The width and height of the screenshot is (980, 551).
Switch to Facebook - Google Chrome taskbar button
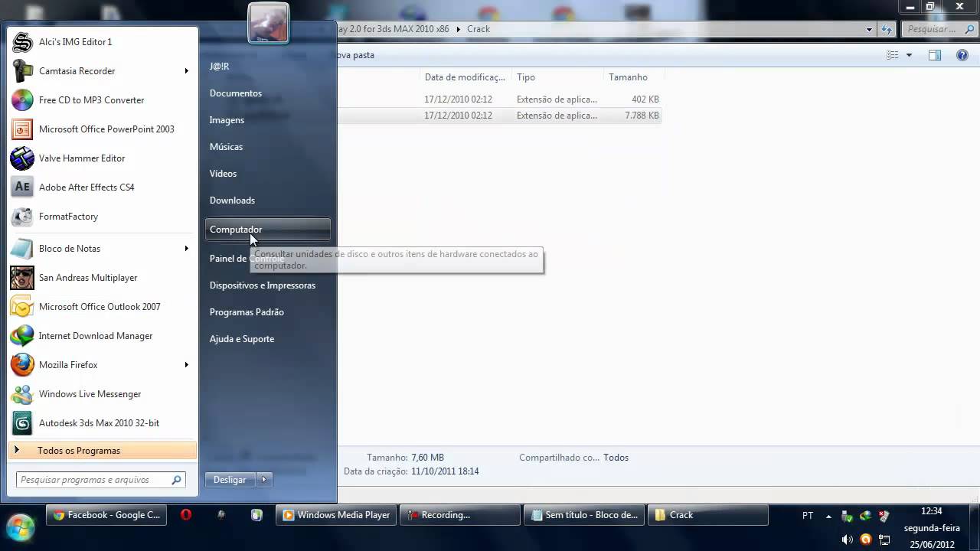[106, 515]
